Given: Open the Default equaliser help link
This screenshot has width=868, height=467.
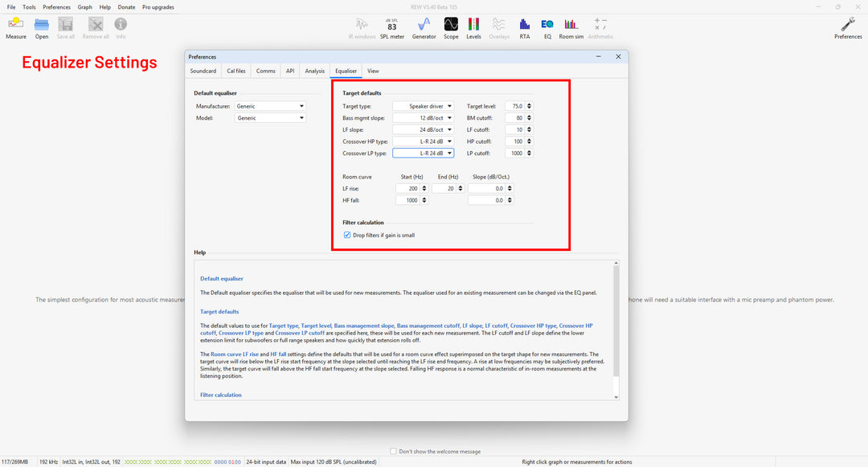Looking at the screenshot, I should [221, 279].
